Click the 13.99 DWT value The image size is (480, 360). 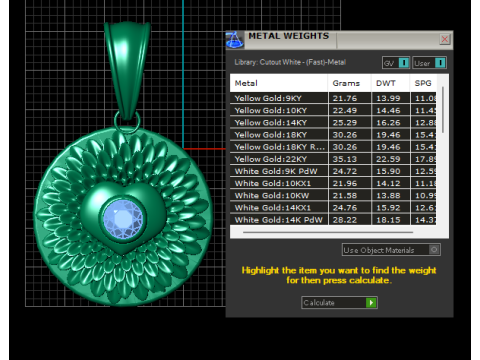coord(388,98)
